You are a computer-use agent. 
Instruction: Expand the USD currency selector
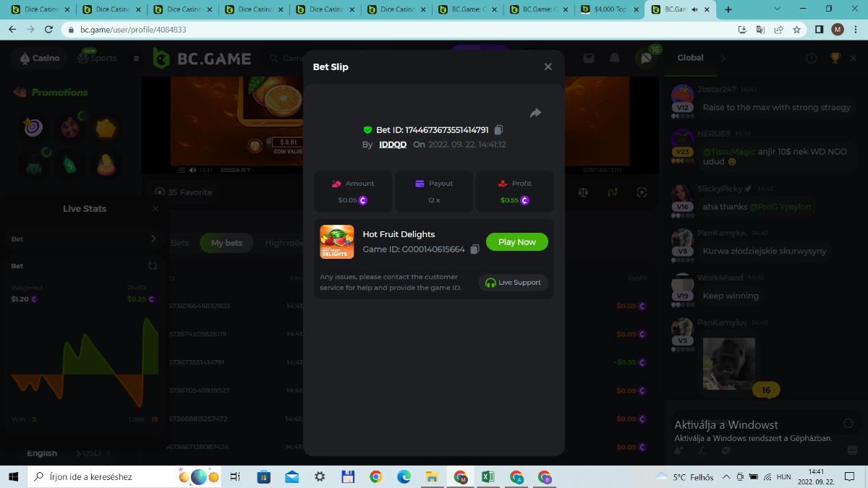[x=93, y=453]
